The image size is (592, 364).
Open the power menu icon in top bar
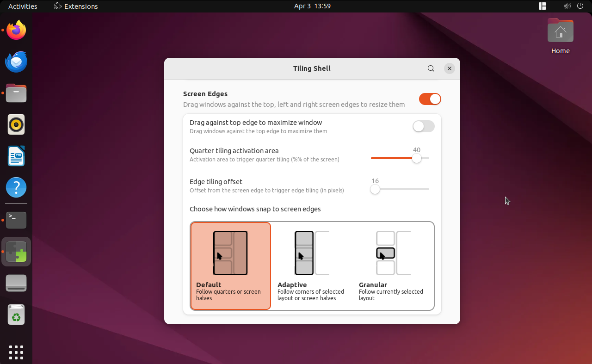[581, 6]
